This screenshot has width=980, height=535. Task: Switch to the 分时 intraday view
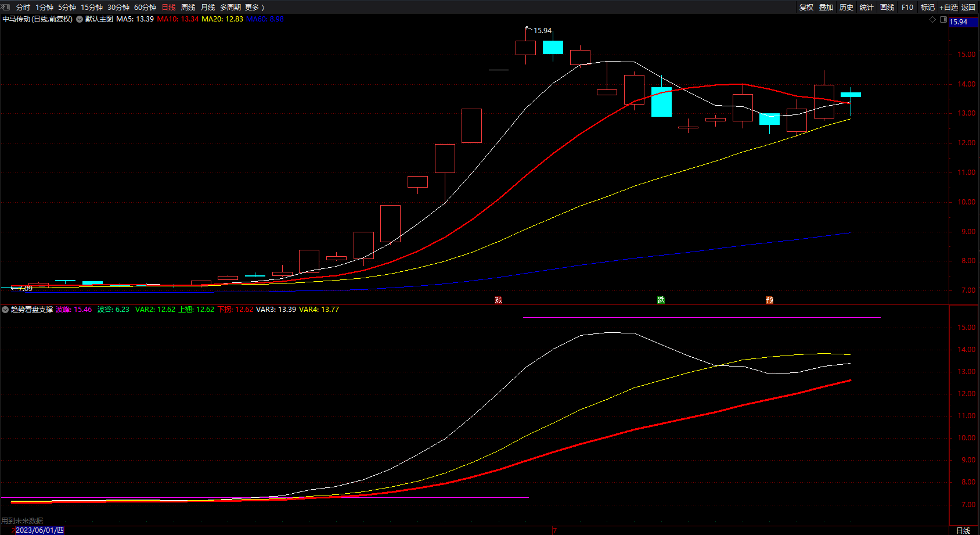point(23,8)
